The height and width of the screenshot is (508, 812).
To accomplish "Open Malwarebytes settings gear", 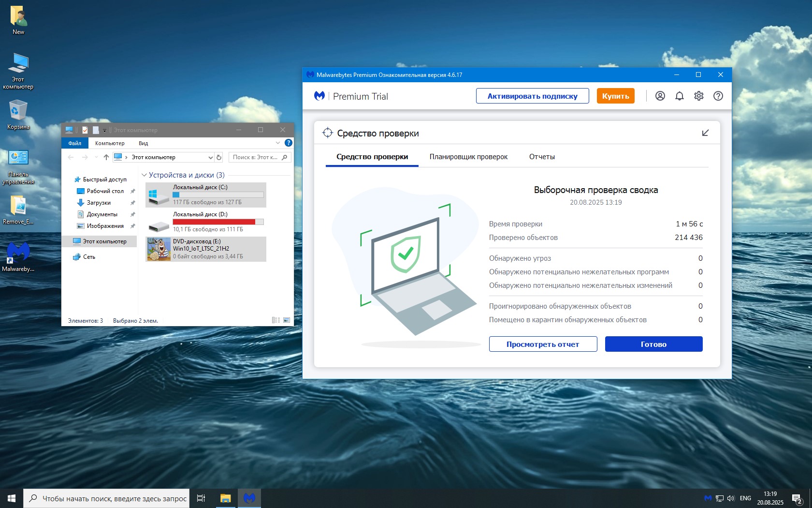I will [698, 96].
